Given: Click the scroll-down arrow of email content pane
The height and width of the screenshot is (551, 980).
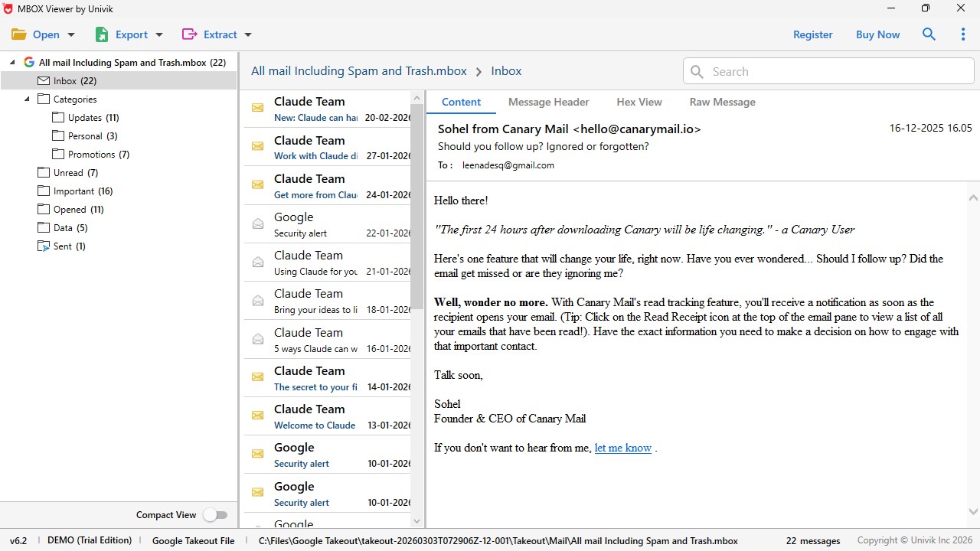Looking at the screenshot, I should click(973, 512).
